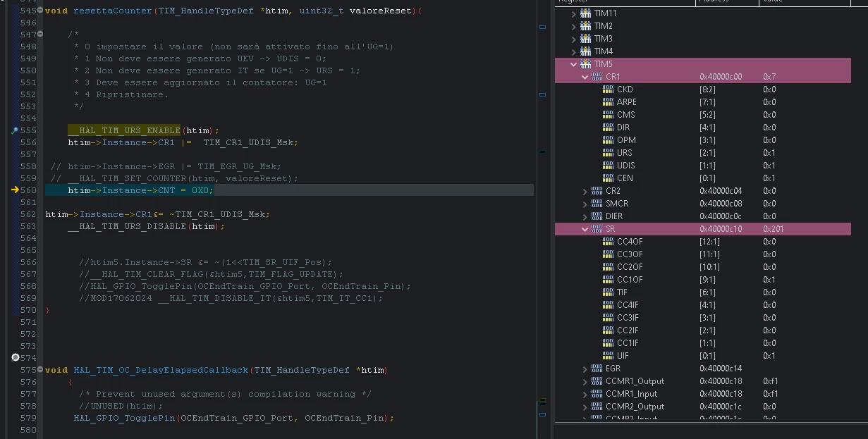868x439 pixels.
Task: Click the editor overview ruler marker near top
Action: click(x=543, y=27)
